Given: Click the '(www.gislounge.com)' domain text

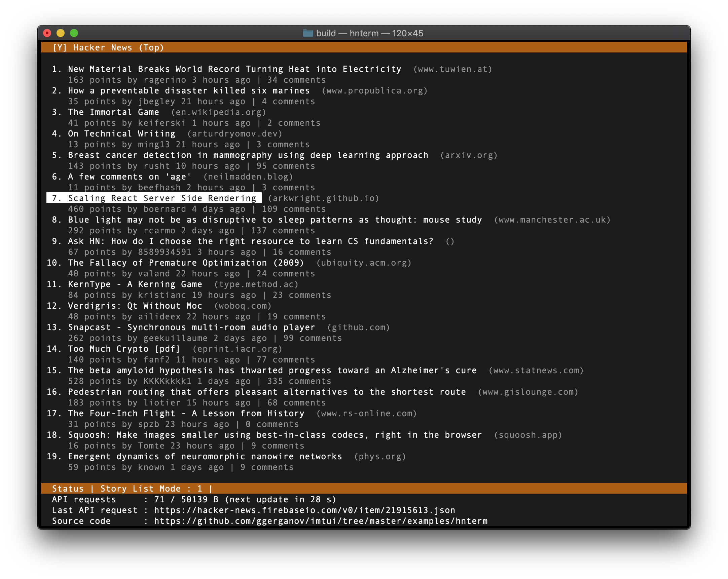Looking at the screenshot, I should coord(528,392).
